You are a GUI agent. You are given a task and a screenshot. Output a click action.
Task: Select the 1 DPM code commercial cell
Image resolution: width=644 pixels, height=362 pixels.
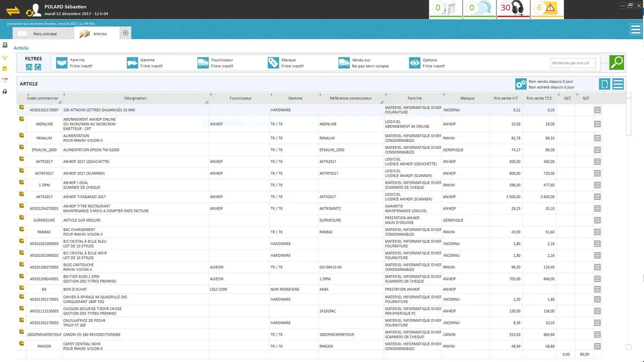(x=44, y=185)
